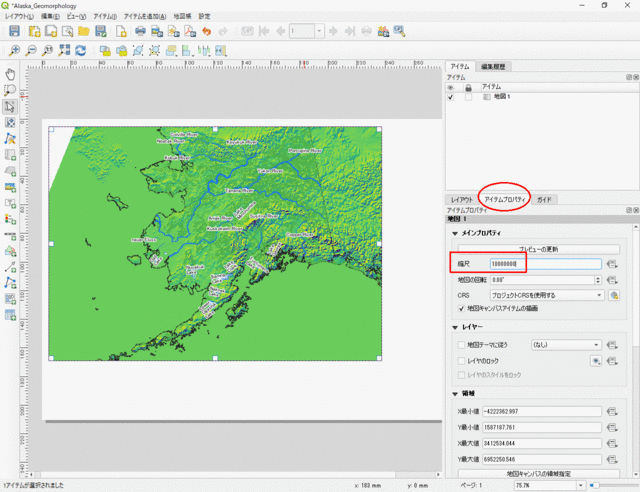Viewport: 640px width, 492px height.
Task: Pick the Add arrow tool
Action: (x=10, y=267)
